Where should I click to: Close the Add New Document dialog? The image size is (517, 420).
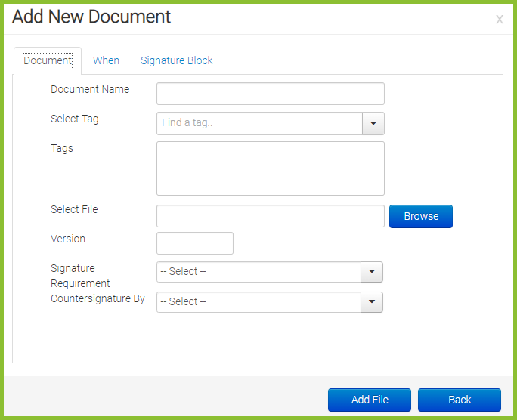pyautogui.click(x=499, y=20)
